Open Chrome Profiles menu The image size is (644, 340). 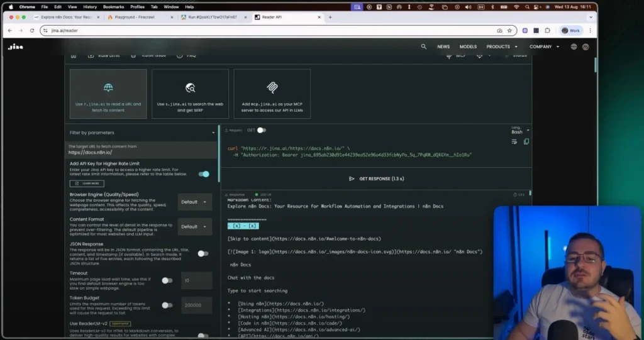tap(137, 7)
